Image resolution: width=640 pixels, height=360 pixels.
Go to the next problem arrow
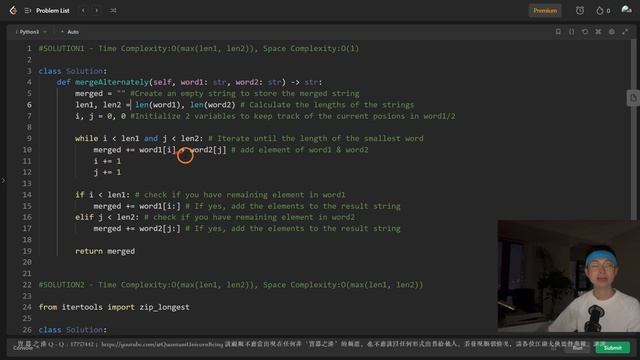(97, 11)
